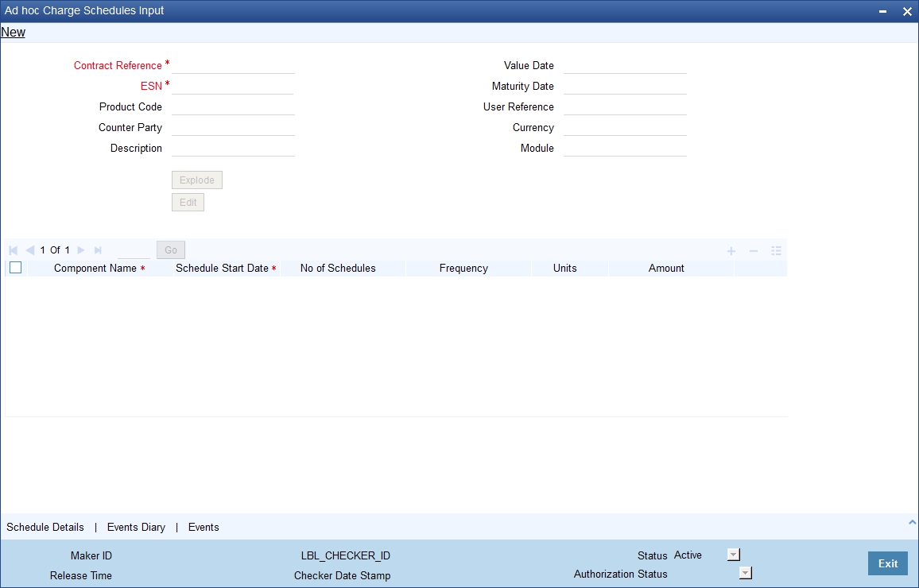Click the New menu action
This screenshot has width=919, height=588.
point(13,33)
